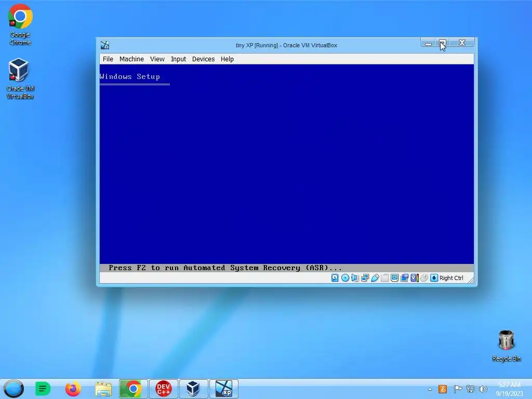Switch to Dev-C++ on the taskbar
532x399 pixels.
[x=164, y=389]
